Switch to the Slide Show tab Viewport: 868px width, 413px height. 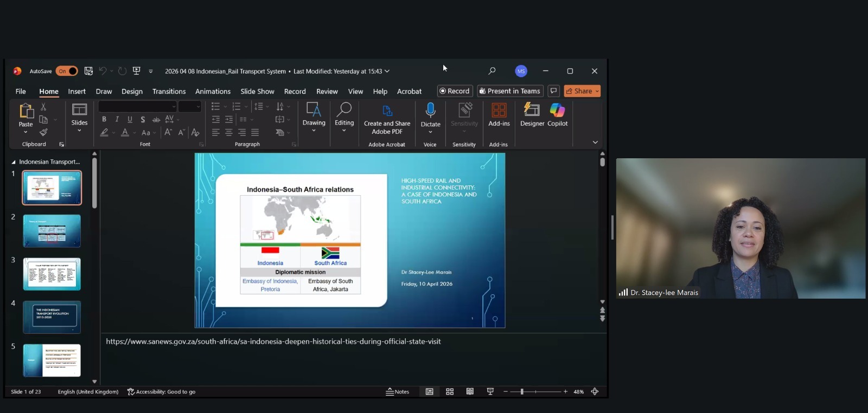(257, 92)
